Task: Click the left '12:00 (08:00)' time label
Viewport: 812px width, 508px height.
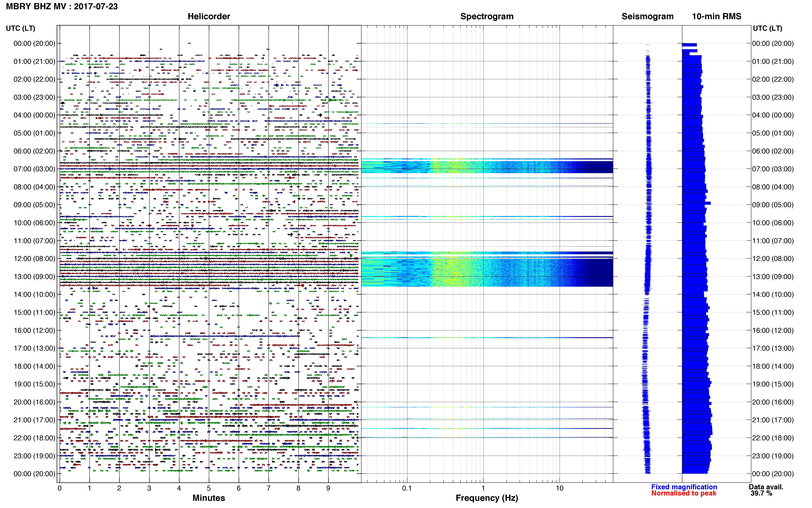Action: (34, 259)
